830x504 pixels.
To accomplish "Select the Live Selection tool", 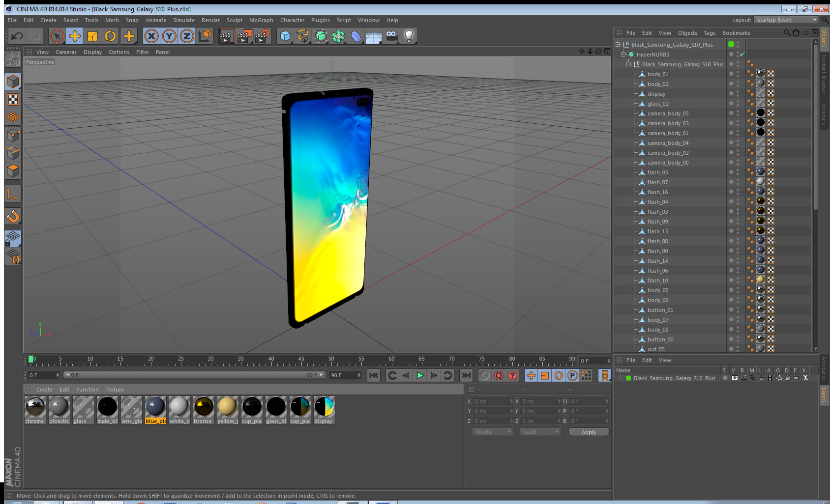I will pos(57,36).
